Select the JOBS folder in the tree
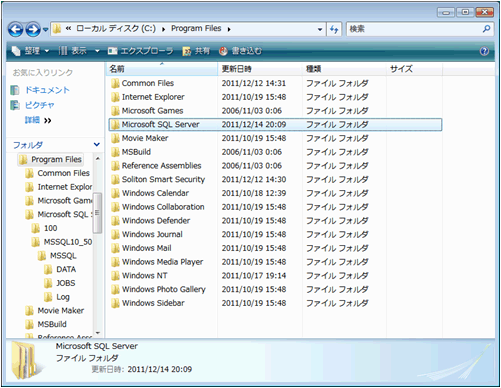This screenshot has height=388, width=501. pyautogui.click(x=60, y=283)
